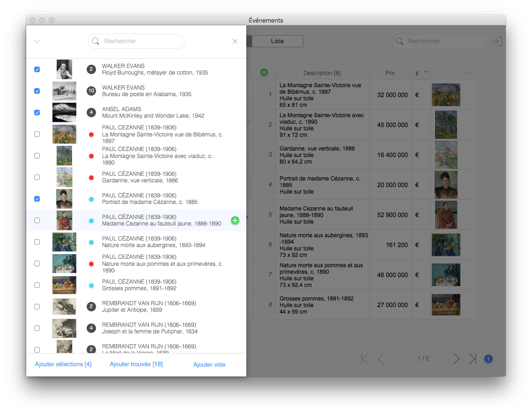Close the left search panel with X
The width and height of the screenshot is (532, 414).
(x=235, y=41)
